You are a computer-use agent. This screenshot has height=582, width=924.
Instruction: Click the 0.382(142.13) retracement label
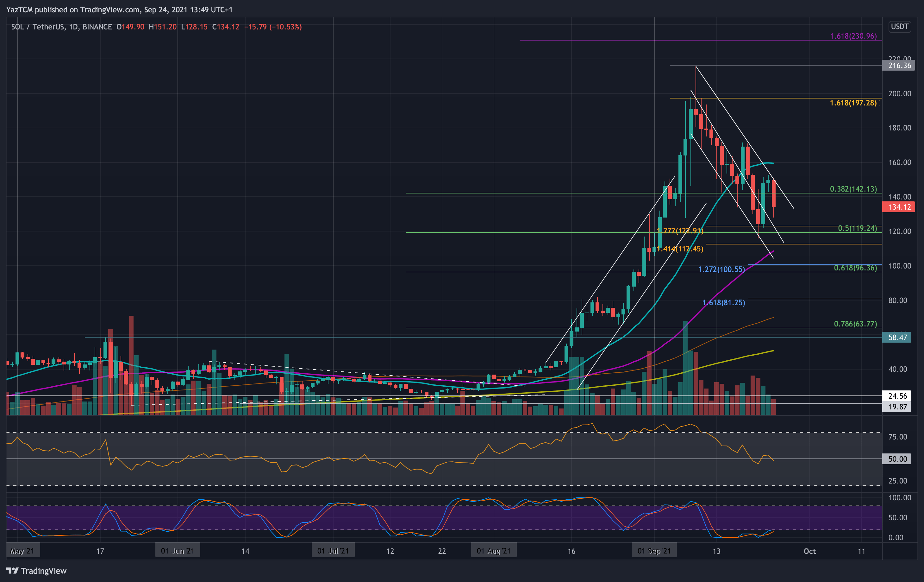coord(853,189)
